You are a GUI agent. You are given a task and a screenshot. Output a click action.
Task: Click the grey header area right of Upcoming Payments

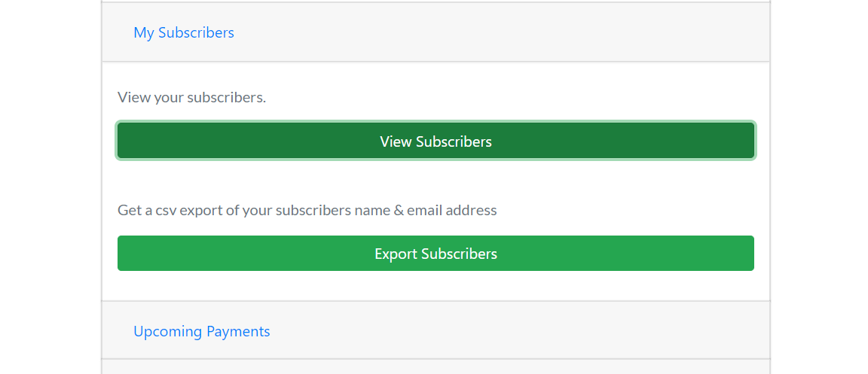pos(520,330)
